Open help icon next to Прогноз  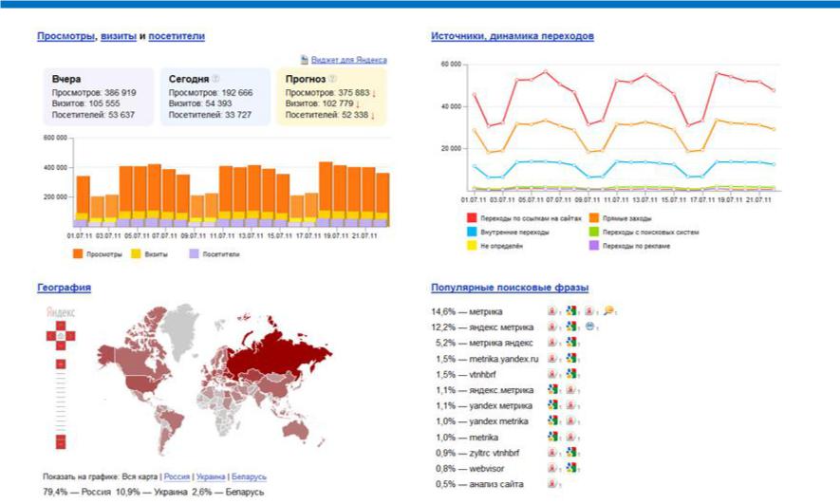coord(332,79)
